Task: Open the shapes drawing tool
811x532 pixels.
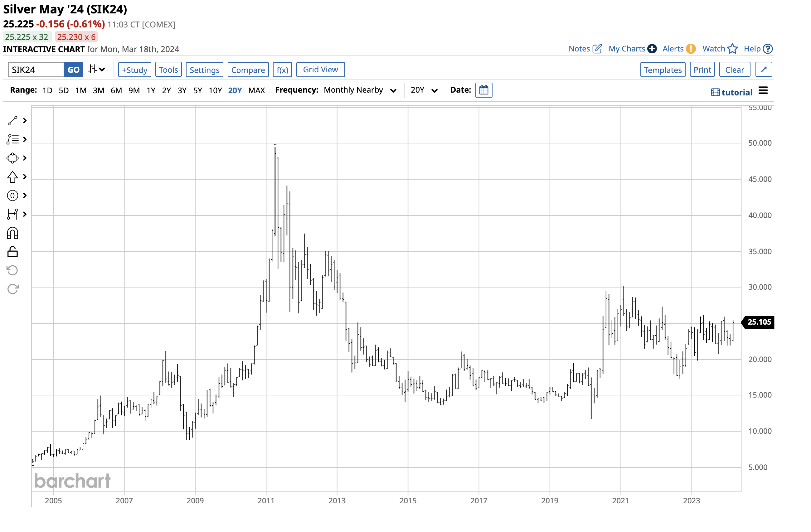Action: click(x=12, y=158)
